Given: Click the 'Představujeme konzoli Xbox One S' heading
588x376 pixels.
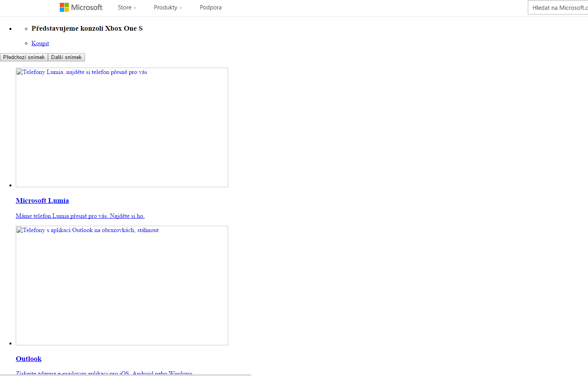Looking at the screenshot, I should coord(87,28).
